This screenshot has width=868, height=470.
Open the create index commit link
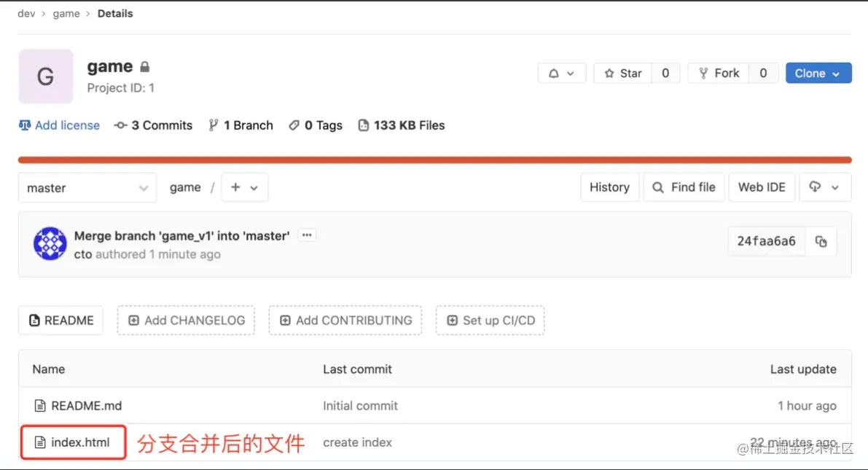[357, 442]
